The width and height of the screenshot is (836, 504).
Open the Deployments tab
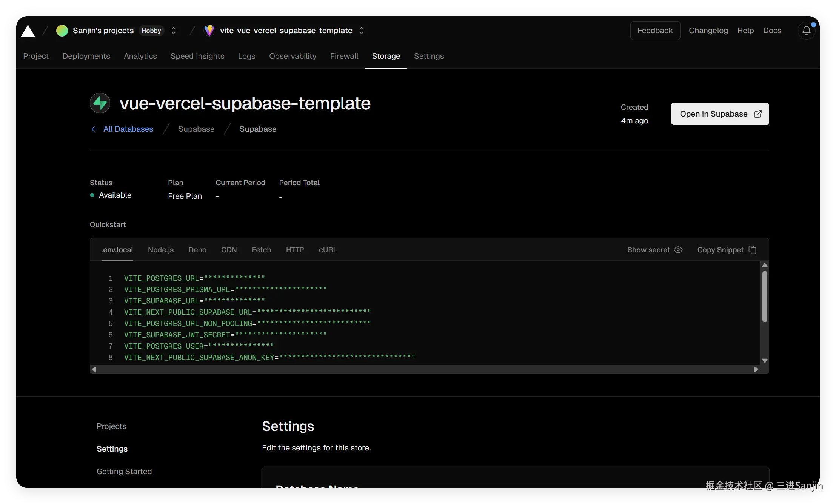86,56
